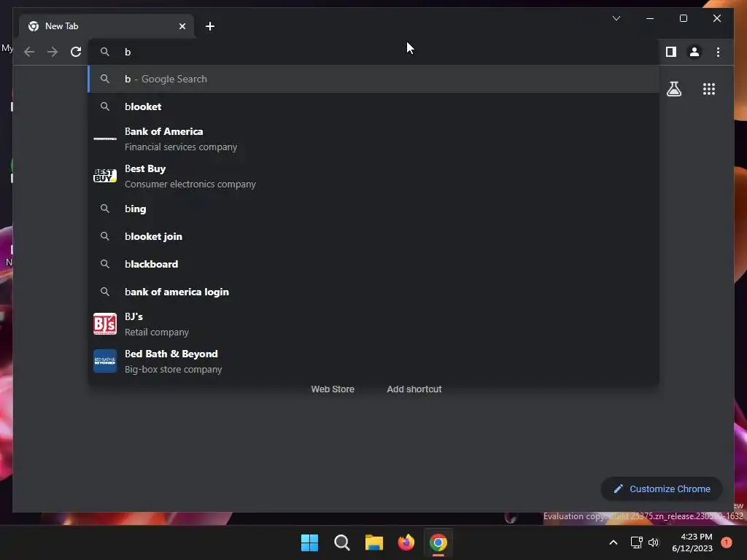The width and height of the screenshot is (747, 560).
Task: Select the Best Buy suggestion
Action: coord(374,176)
